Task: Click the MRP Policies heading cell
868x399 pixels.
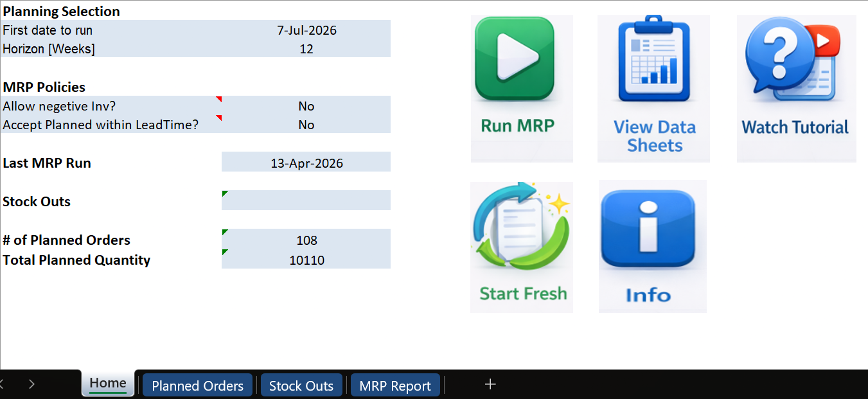Action: (x=44, y=87)
